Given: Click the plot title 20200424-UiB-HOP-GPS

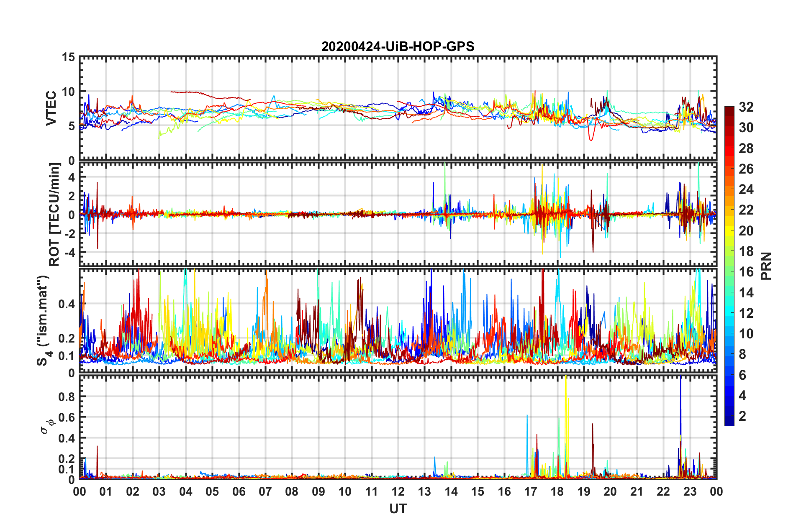Looking at the screenshot, I should [398, 46].
